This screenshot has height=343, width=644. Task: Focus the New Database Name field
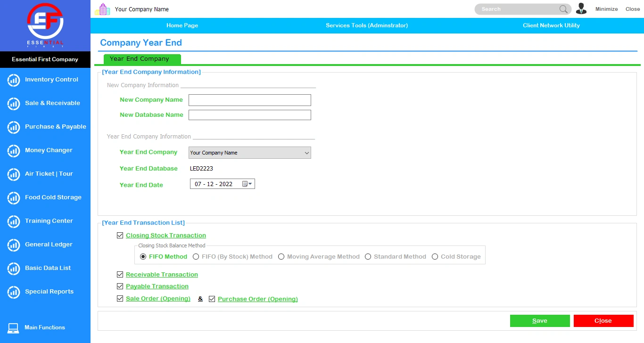pos(250,115)
